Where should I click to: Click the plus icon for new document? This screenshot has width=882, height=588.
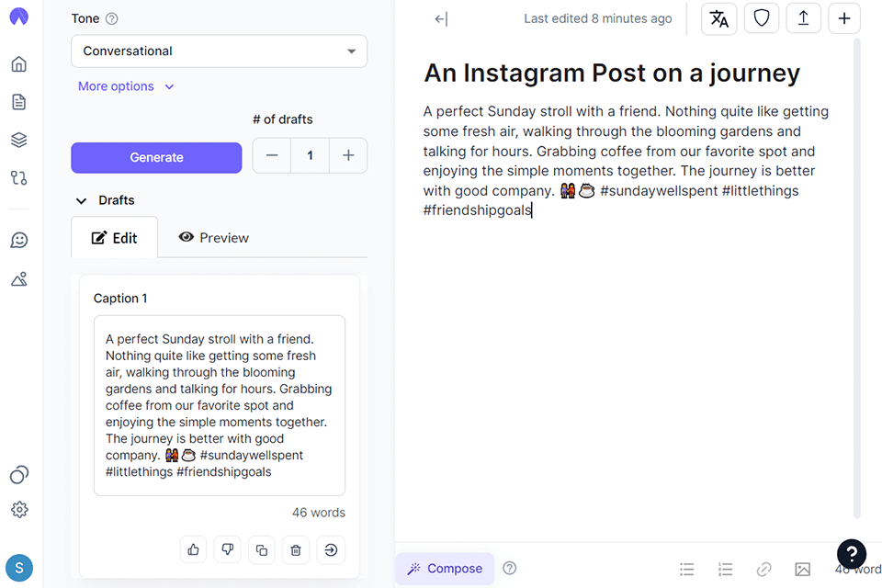pos(844,18)
